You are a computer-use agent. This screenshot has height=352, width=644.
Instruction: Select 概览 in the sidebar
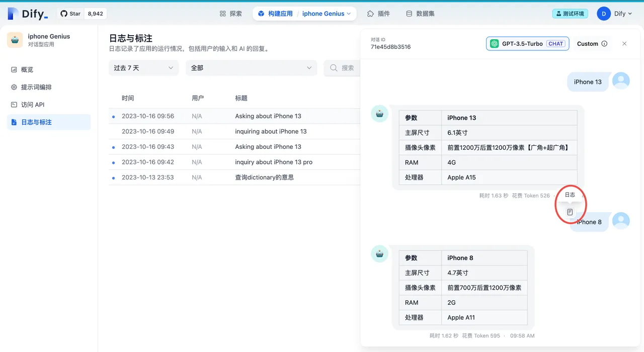pos(27,69)
